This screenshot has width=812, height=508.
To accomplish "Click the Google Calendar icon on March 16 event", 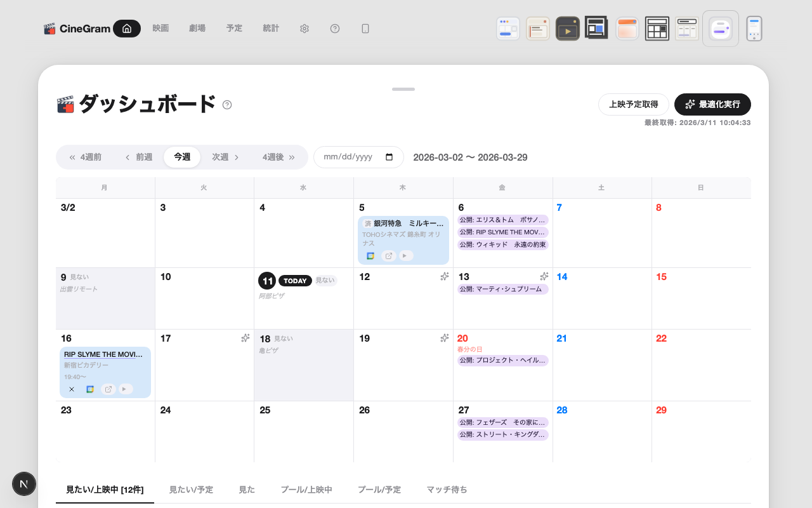I will coord(90,389).
